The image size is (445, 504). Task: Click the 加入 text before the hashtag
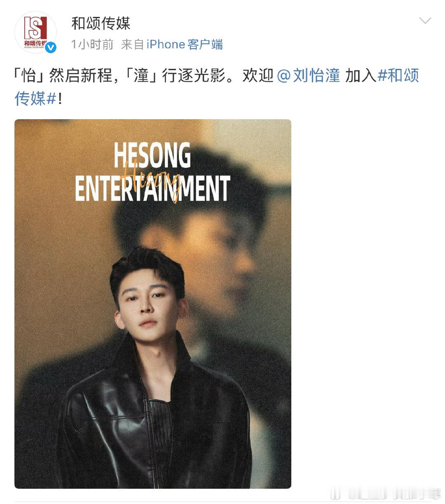click(x=361, y=76)
